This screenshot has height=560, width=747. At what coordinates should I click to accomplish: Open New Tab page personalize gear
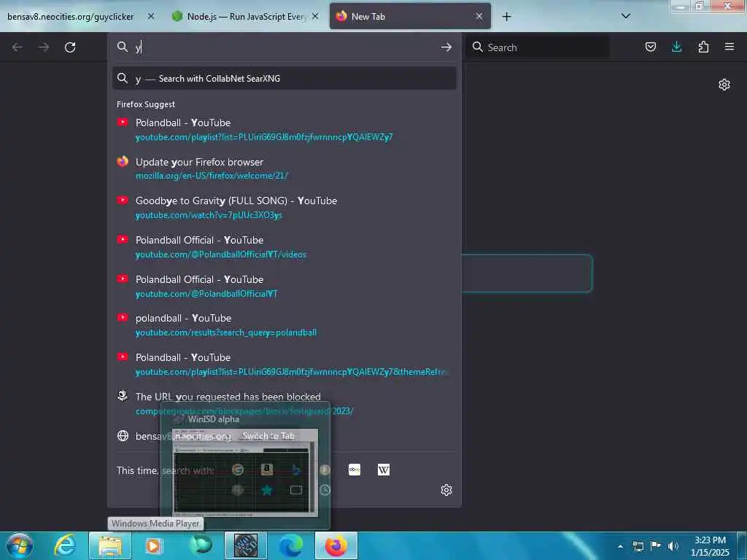point(724,85)
